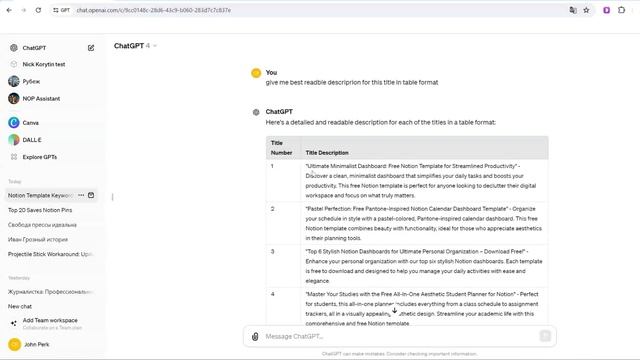Click Master Your Studies description text

(x=422, y=309)
